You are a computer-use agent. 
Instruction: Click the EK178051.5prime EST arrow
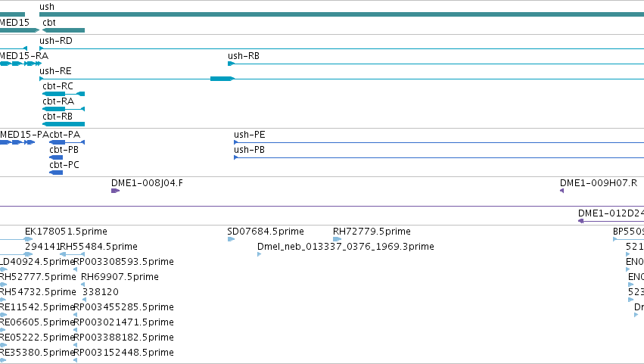coord(28,239)
